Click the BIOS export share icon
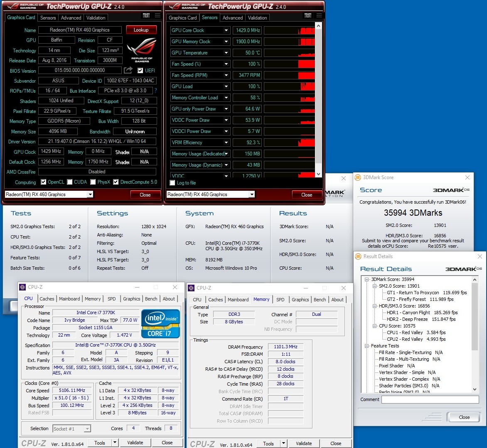 (128, 70)
